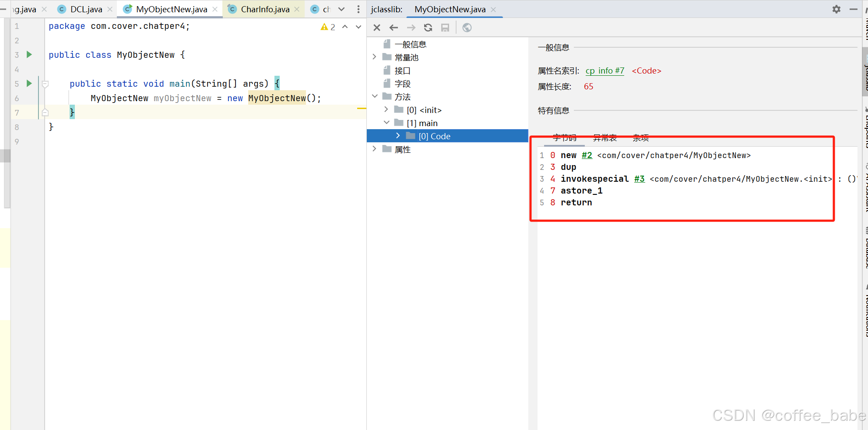Click line number 6 in gutter
The image size is (868, 430).
tap(17, 98)
